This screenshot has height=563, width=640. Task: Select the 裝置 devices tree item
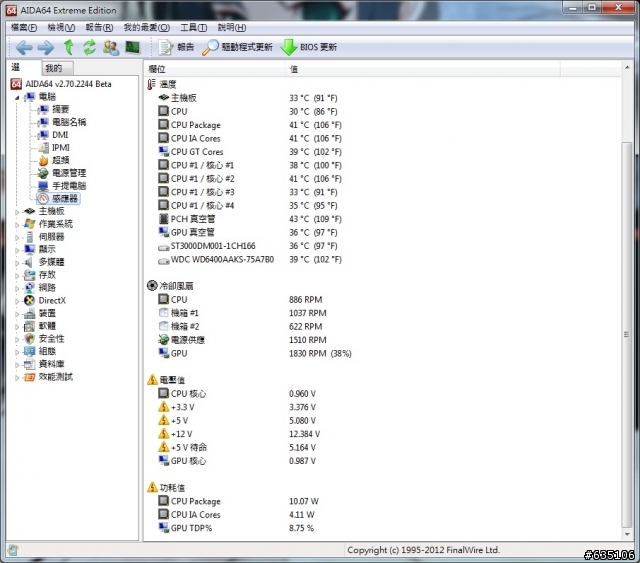coord(47,313)
